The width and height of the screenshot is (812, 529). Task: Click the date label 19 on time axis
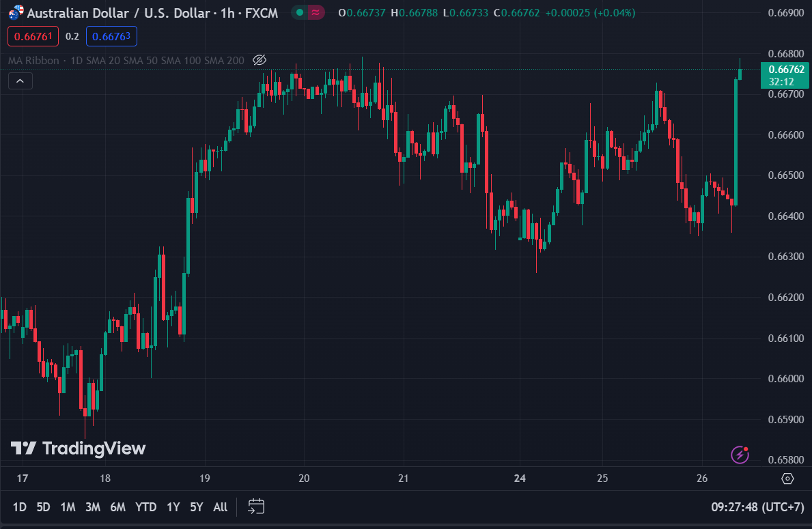(205, 478)
